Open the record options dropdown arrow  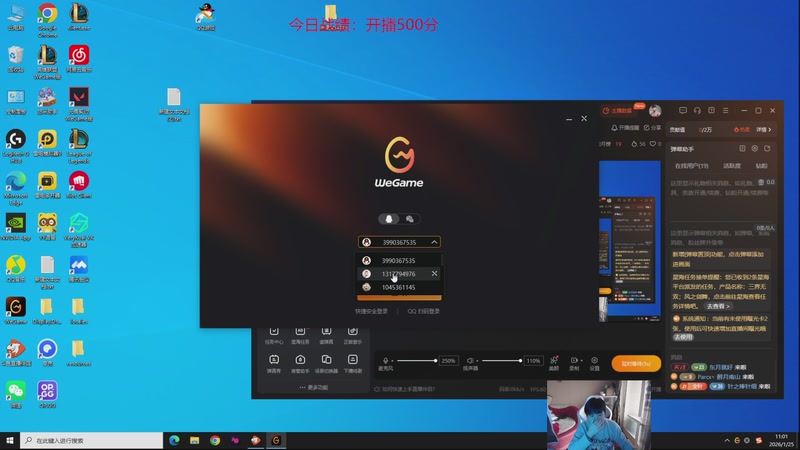(x=582, y=361)
